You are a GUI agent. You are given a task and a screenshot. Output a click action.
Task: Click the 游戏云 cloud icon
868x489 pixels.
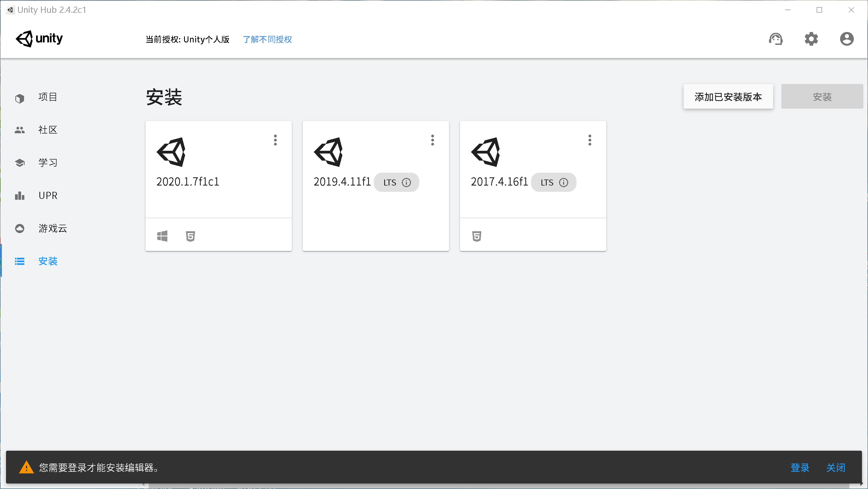coord(19,228)
